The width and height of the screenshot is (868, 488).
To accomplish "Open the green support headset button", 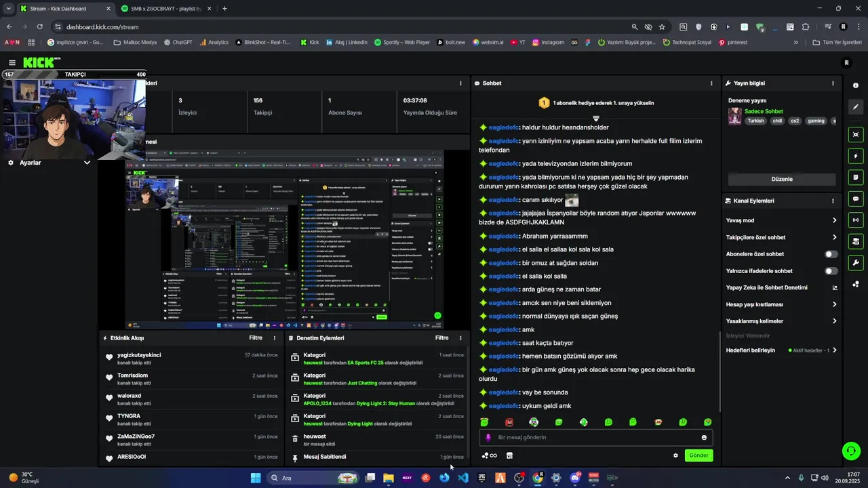I will [850, 451].
